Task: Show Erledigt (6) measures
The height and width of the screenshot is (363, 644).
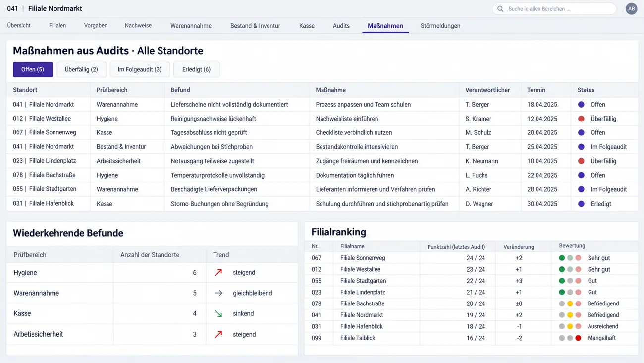Action: (x=196, y=69)
